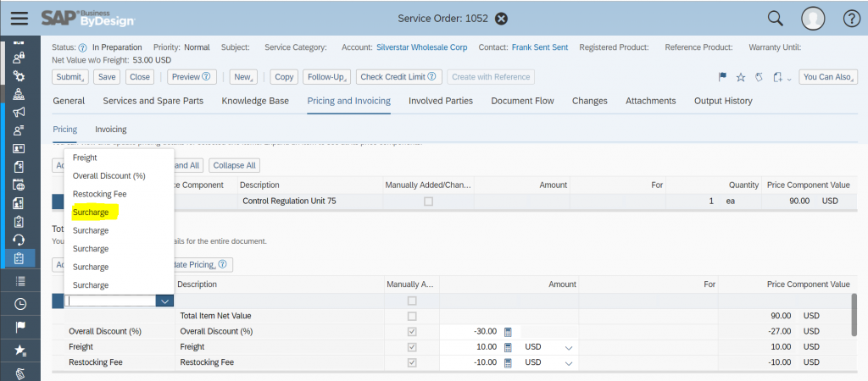Switch to Services and Spare Parts tab

[x=153, y=101]
